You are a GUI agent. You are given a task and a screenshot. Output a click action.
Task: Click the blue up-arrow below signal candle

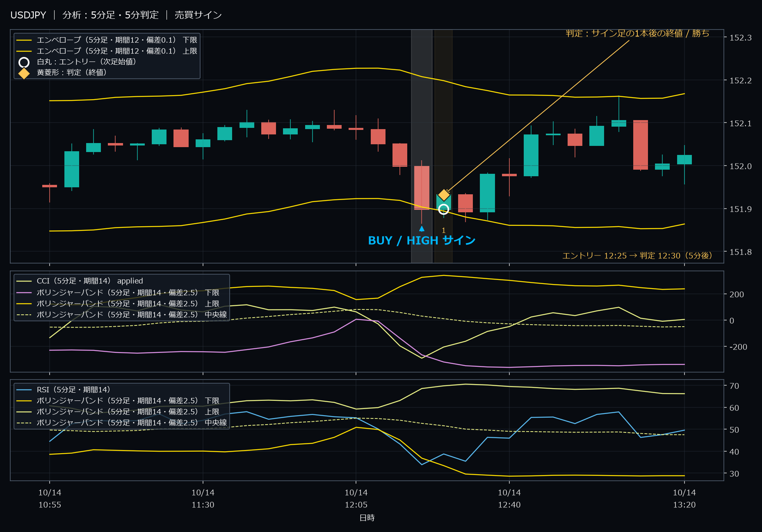point(422,229)
